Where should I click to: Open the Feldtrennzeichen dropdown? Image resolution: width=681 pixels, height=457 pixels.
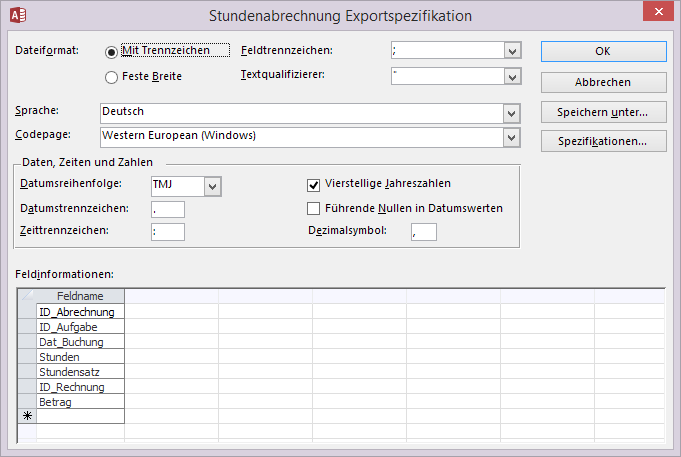(512, 52)
